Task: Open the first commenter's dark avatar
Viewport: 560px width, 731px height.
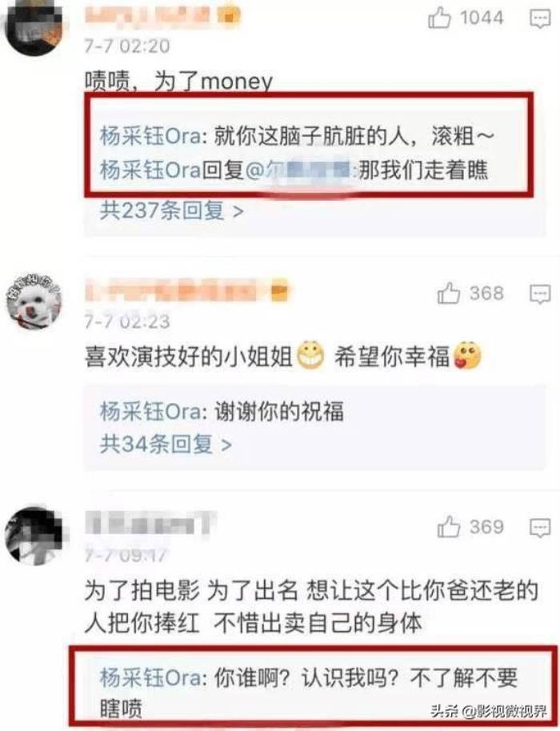Action: coord(33,28)
